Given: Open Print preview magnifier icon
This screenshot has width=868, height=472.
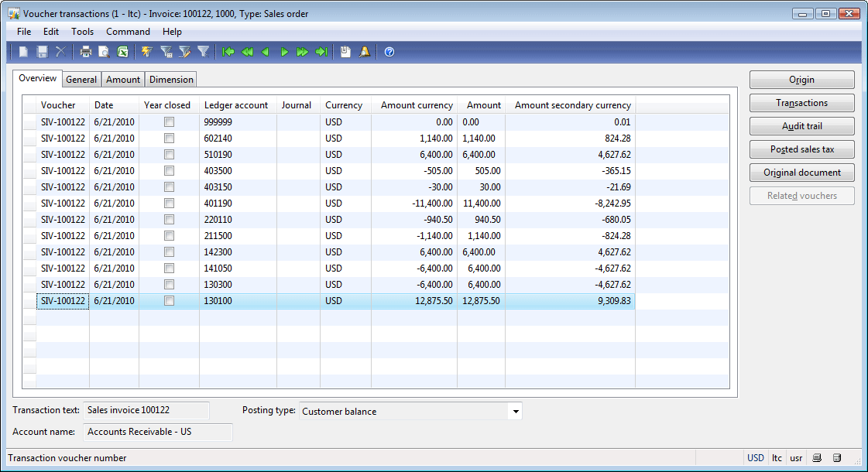Looking at the screenshot, I should click(x=104, y=52).
